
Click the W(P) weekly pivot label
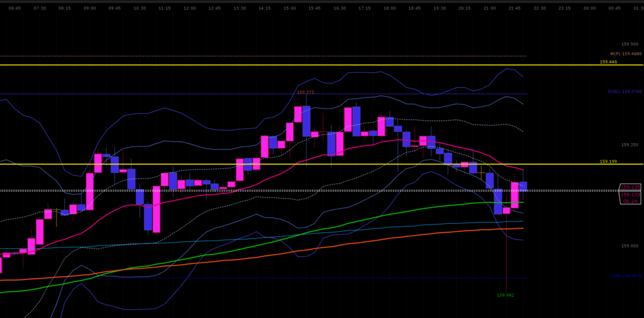click(625, 54)
